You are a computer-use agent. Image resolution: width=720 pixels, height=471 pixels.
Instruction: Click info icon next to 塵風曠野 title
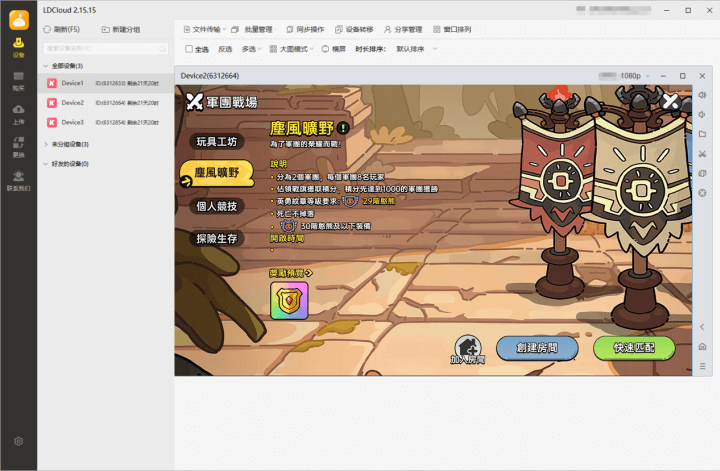[343, 128]
